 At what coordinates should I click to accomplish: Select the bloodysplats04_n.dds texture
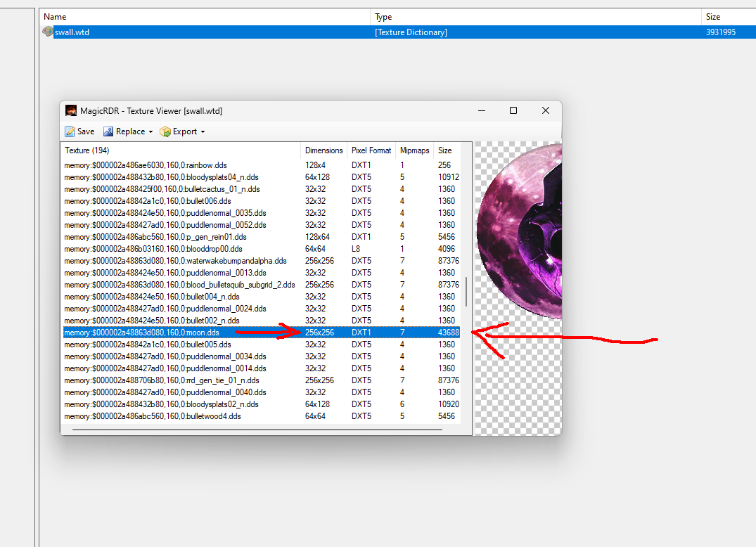click(262, 177)
